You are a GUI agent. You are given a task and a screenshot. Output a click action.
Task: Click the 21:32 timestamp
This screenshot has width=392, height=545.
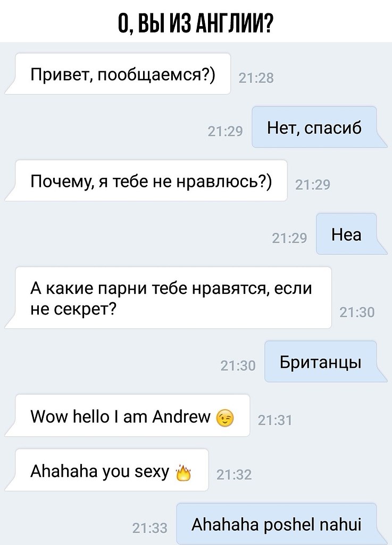234,475
